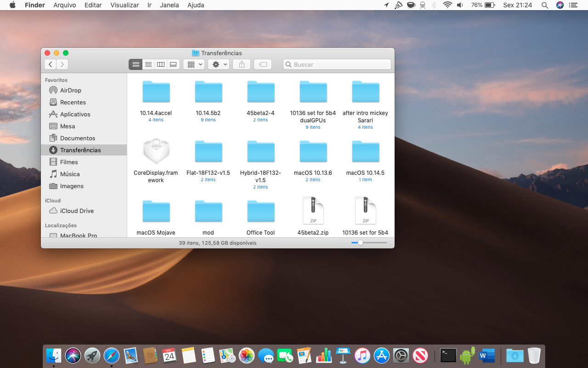Viewport: 588px width, 368px height.
Task: Select the 10.14.5b2 folder
Action: (209, 92)
